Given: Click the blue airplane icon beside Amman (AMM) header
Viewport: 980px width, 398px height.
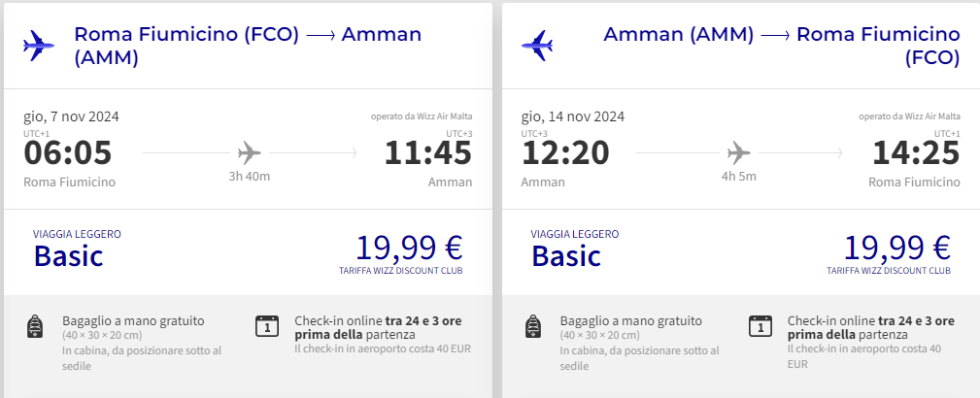Looking at the screenshot, I should [x=536, y=46].
